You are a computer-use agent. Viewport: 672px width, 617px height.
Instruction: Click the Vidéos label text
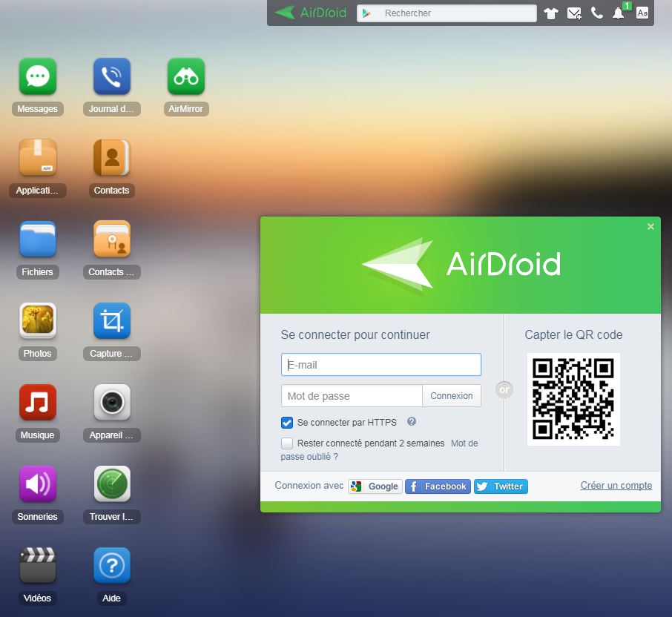point(38,598)
